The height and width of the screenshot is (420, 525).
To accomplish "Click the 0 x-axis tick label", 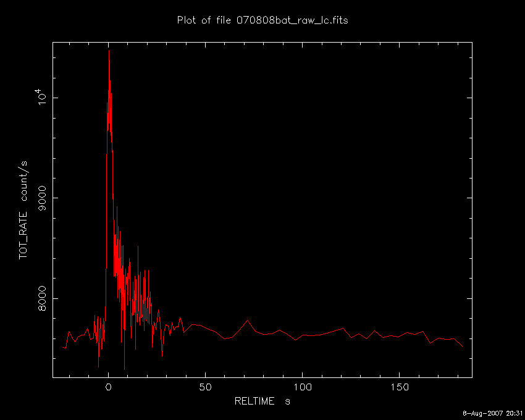I will click(x=109, y=387).
